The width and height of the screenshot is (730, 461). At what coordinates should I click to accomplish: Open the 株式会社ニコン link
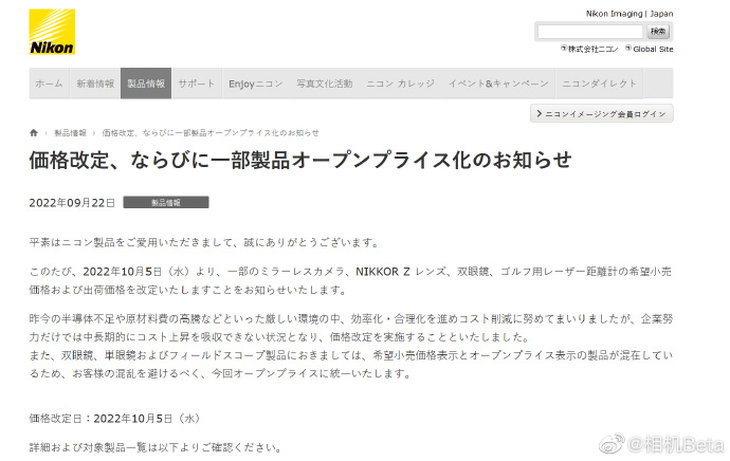(x=590, y=49)
